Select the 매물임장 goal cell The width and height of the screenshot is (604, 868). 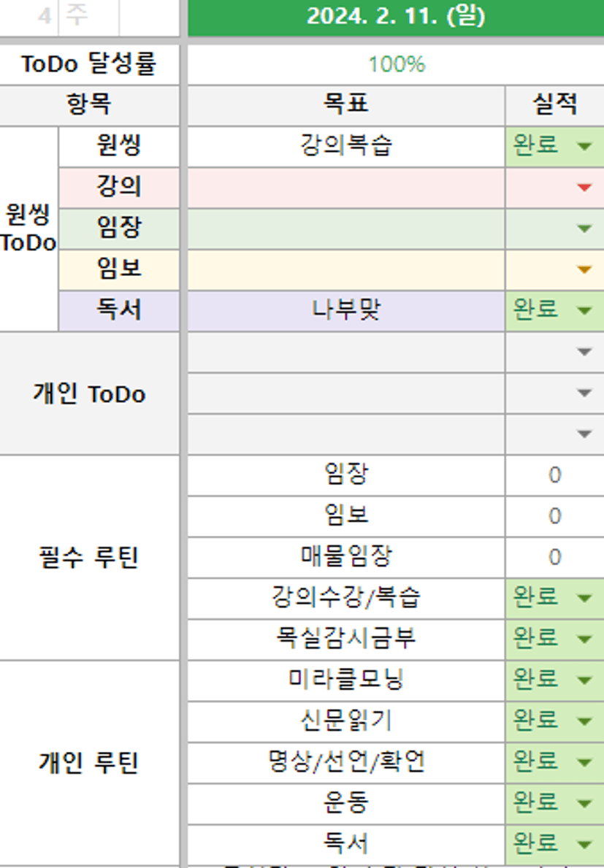(345, 557)
